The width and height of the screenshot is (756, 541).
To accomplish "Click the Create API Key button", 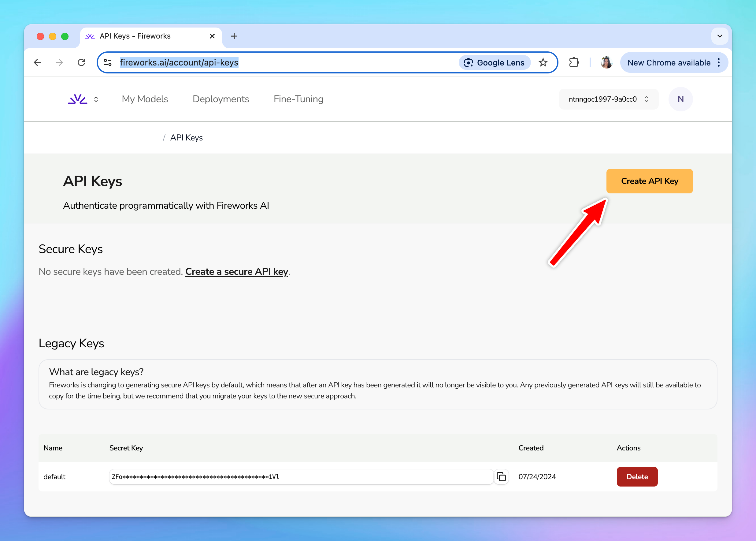I will (x=649, y=181).
